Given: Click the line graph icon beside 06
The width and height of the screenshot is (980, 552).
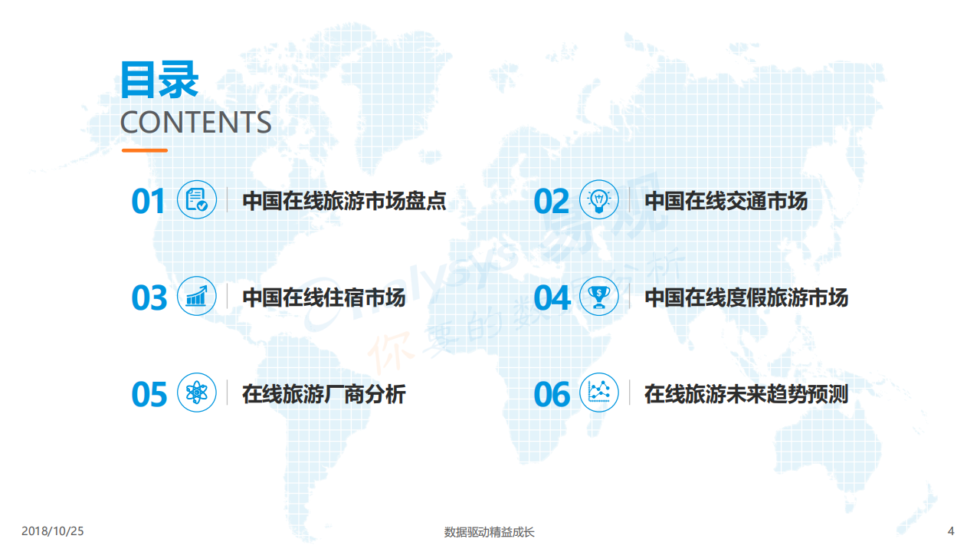Looking at the screenshot, I should click(x=598, y=393).
